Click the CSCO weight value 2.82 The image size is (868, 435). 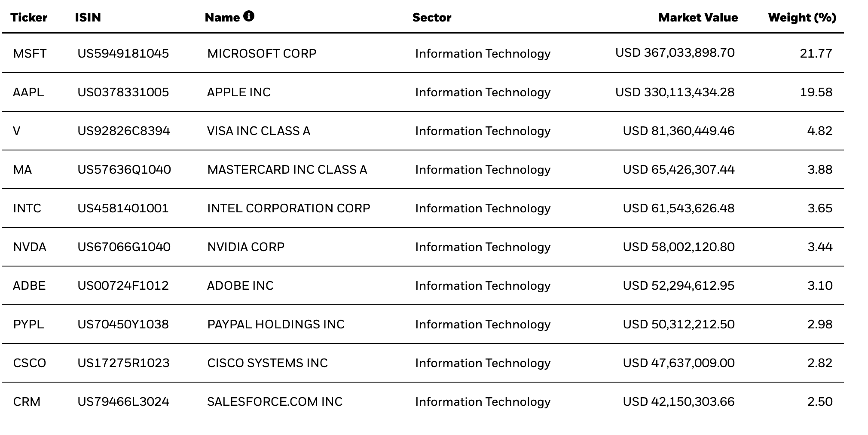[x=819, y=363]
